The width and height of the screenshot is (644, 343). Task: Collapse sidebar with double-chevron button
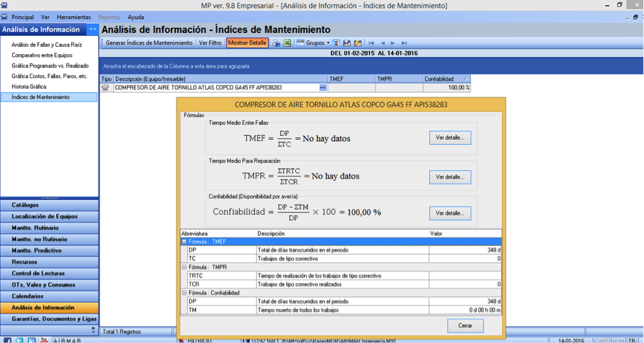pos(93,29)
